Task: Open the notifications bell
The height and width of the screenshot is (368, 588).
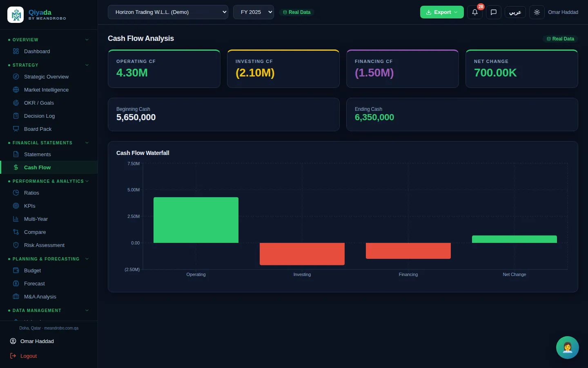Action: 475,12
